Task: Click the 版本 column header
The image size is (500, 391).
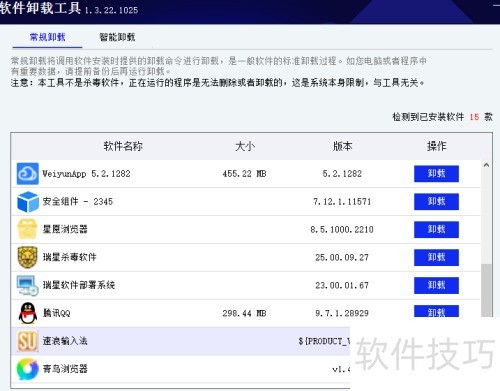Action: pos(342,146)
